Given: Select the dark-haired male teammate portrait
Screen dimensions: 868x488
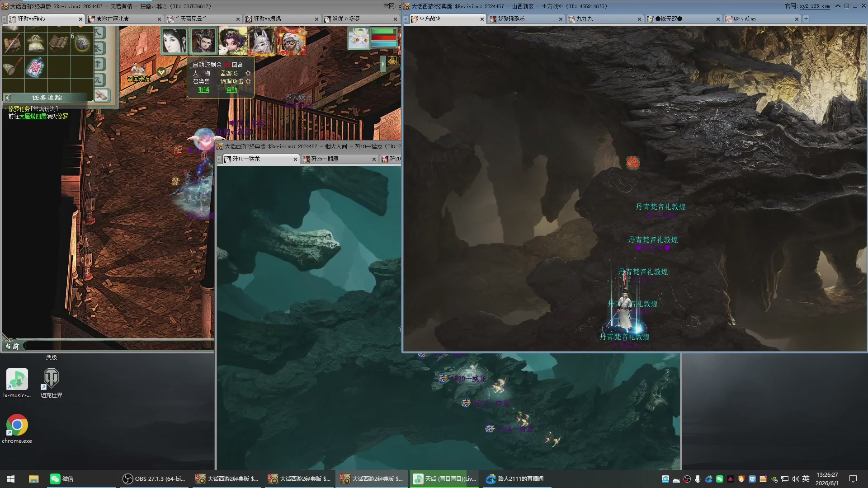Looking at the screenshot, I should tap(203, 41).
